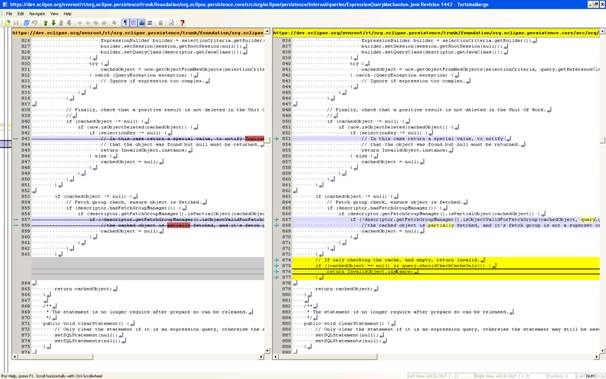Click left '// Ignore if expression too complex.' comment

pyautogui.click(x=153, y=81)
